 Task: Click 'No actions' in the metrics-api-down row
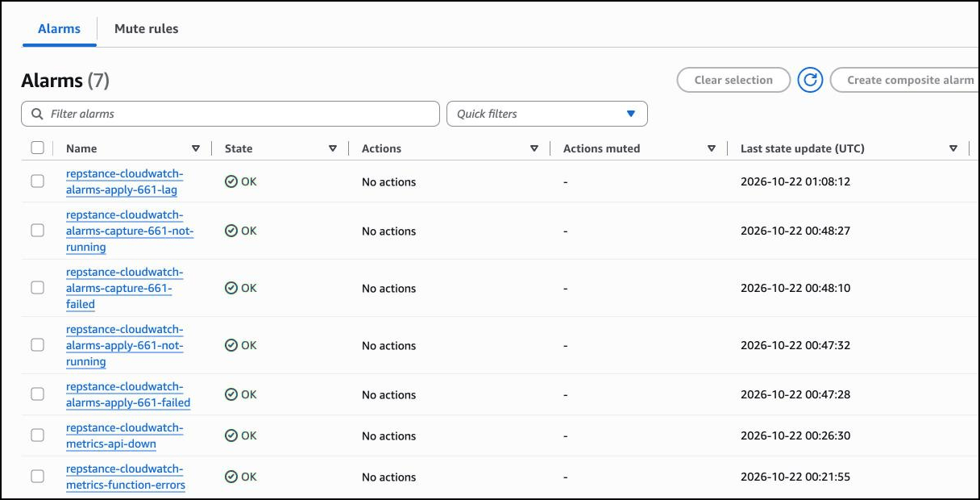[388, 436]
